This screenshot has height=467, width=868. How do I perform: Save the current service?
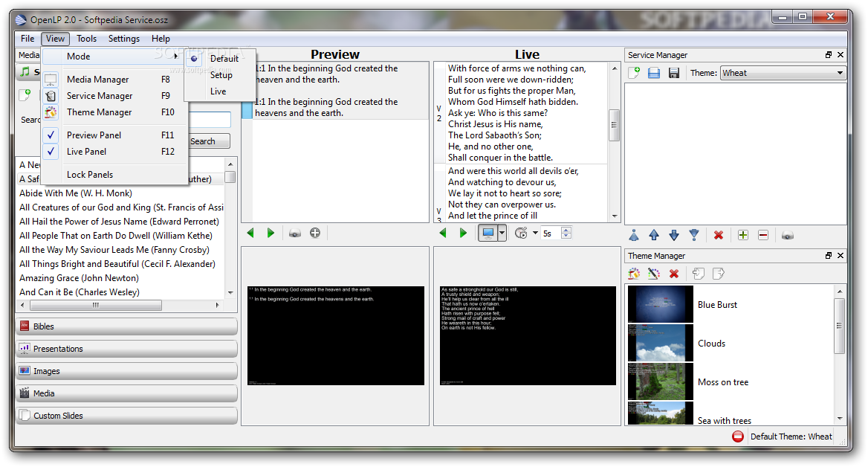(674, 73)
